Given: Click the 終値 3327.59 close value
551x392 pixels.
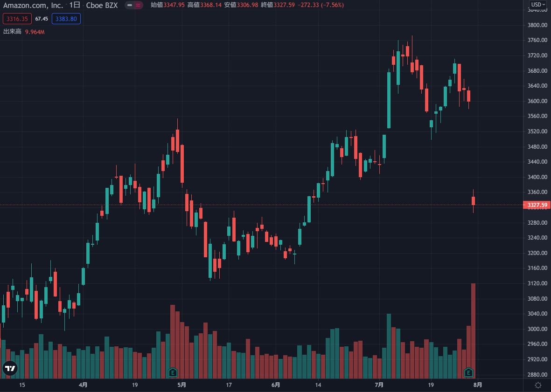Looking at the screenshot, I should coord(278,5).
